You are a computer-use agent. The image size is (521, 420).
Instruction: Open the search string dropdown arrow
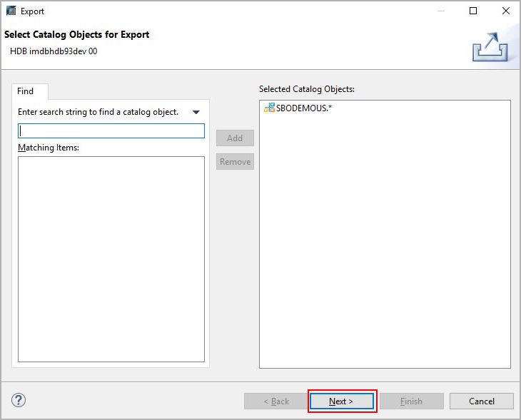[x=196, y=112]
